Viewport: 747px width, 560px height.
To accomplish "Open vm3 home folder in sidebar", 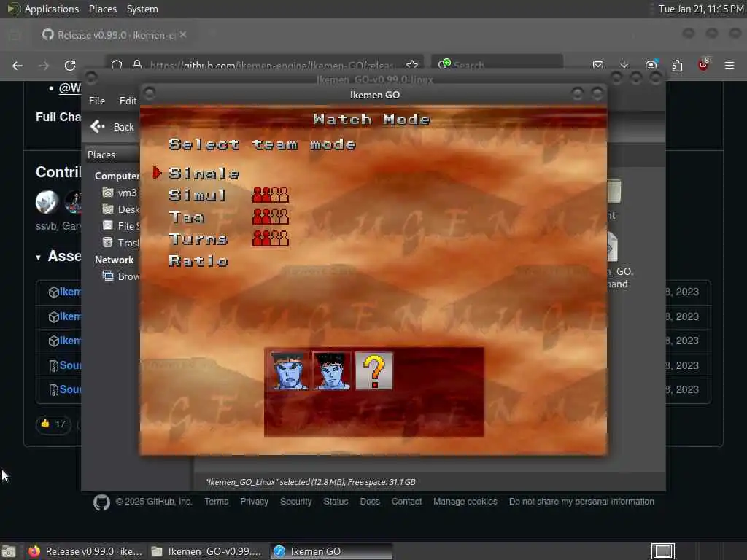I will [x=120, y=192].
